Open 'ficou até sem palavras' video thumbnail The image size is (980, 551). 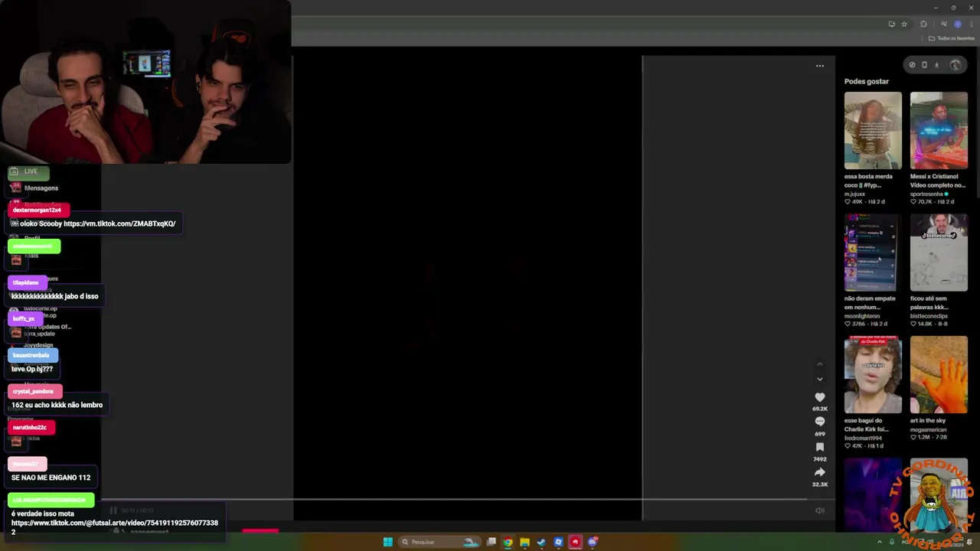coord(939,253)
